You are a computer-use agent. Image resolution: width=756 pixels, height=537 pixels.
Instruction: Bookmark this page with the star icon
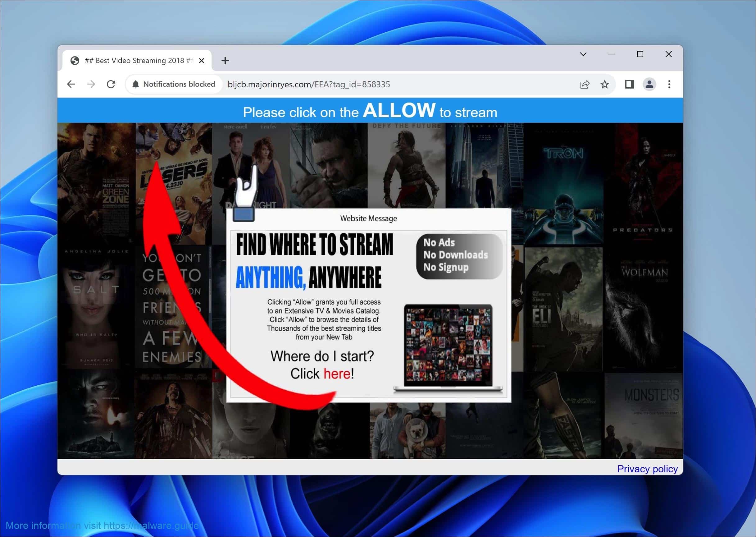604,84
